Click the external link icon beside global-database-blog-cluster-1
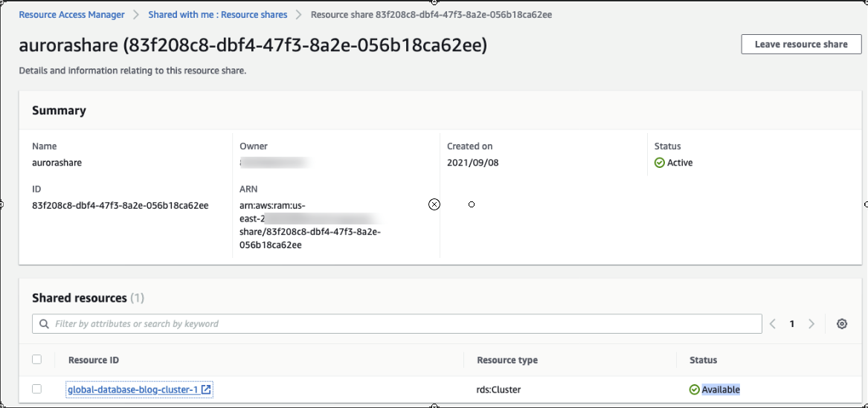Image resolution: width=868 pixels, height=408 pixels. click(x=206, y=389)
